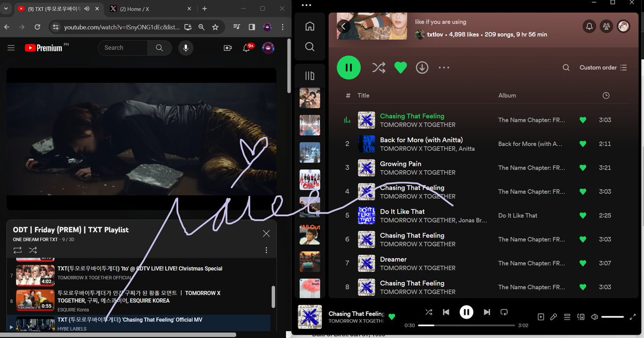Open YouTube notifications bell
Screen dimensions: 644x338
pyautogui.click(x=247, y=48)
